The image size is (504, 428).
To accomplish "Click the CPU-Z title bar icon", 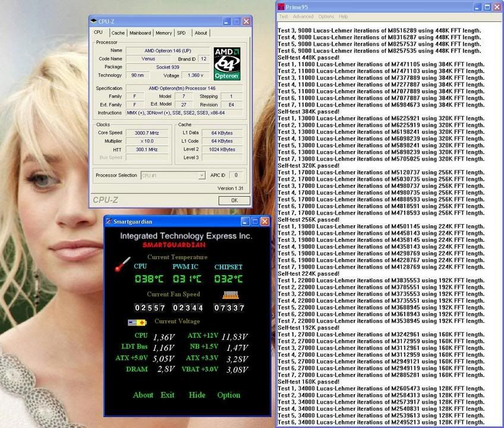I will tap(93, 21).
